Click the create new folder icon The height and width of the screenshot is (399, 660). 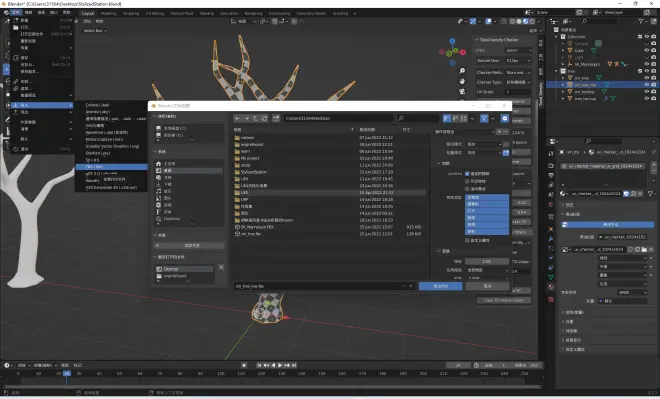(x=276, y=119)
